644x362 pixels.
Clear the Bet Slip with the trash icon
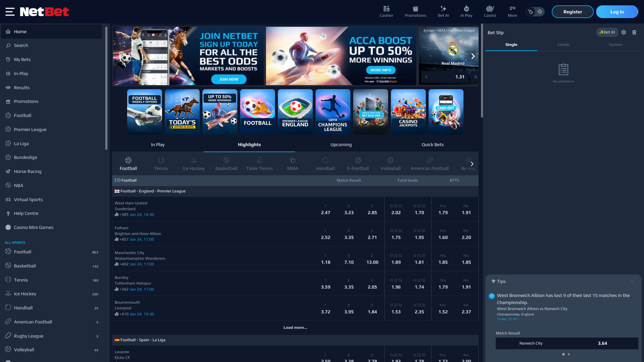[x=634, y=32]
